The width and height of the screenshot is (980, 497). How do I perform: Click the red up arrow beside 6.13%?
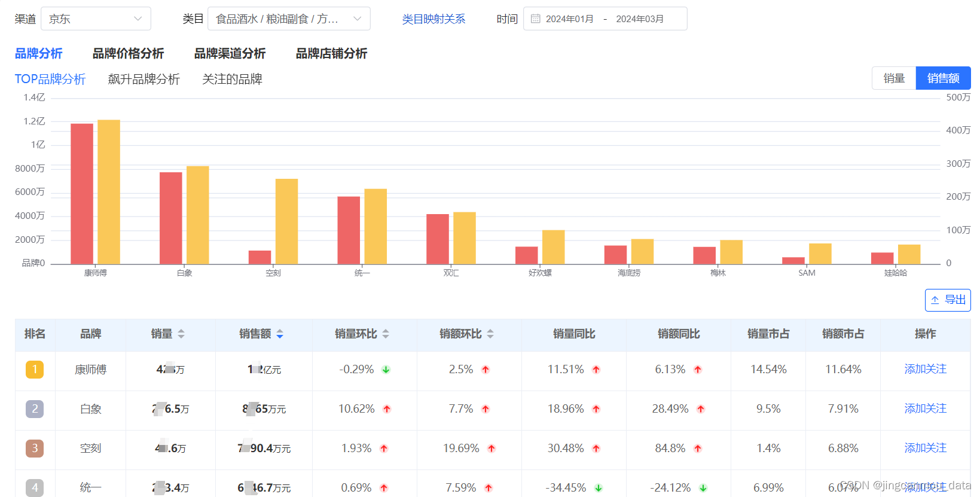click(698, 370)
